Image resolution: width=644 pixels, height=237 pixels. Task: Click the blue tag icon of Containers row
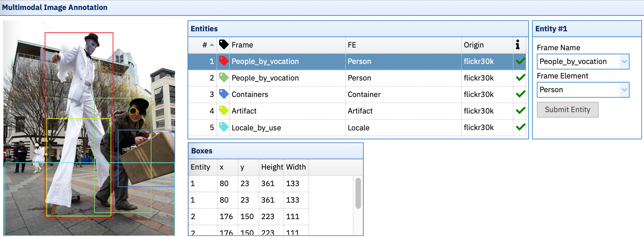(224, 94)
